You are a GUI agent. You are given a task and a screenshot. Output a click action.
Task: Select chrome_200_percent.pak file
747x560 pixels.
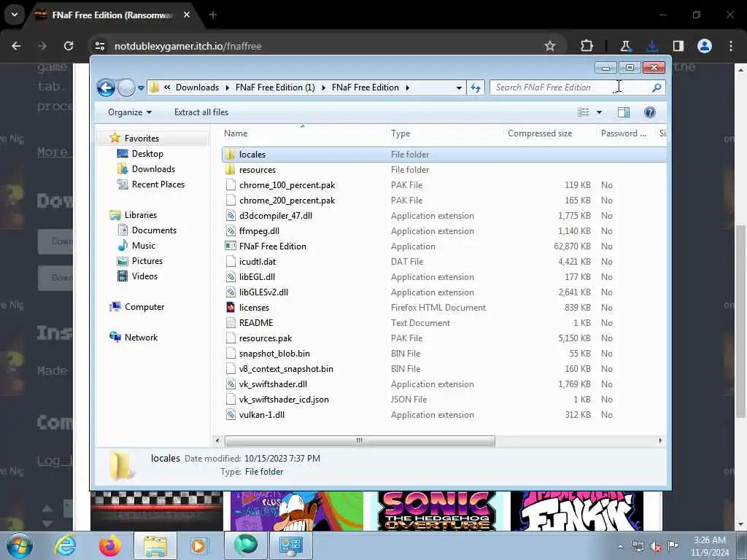(x=287, y=201)
